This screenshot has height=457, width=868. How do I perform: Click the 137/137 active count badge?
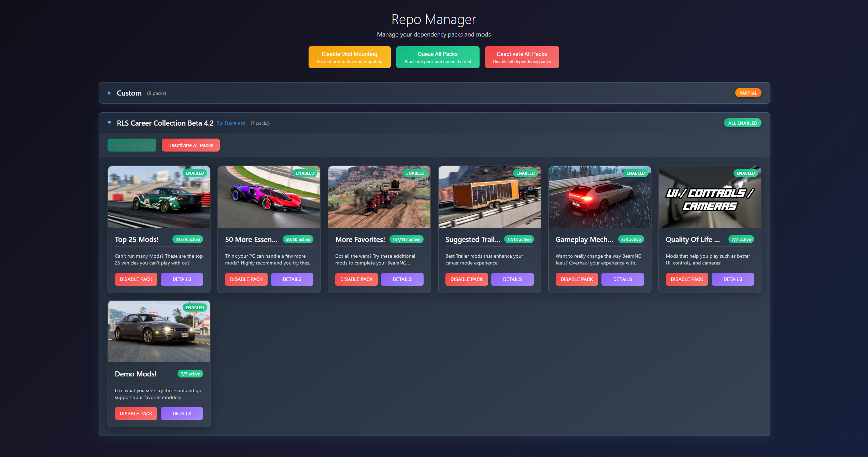click(x=406, y=240)
